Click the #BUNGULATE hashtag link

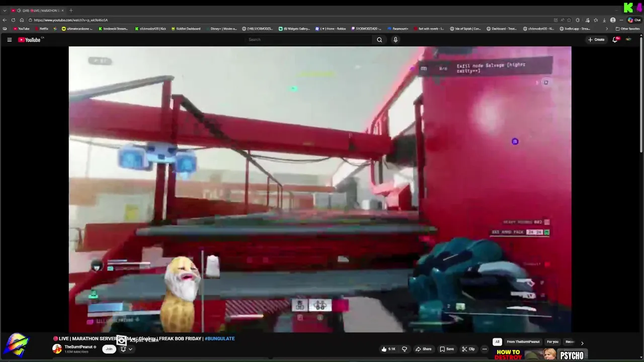220,338
